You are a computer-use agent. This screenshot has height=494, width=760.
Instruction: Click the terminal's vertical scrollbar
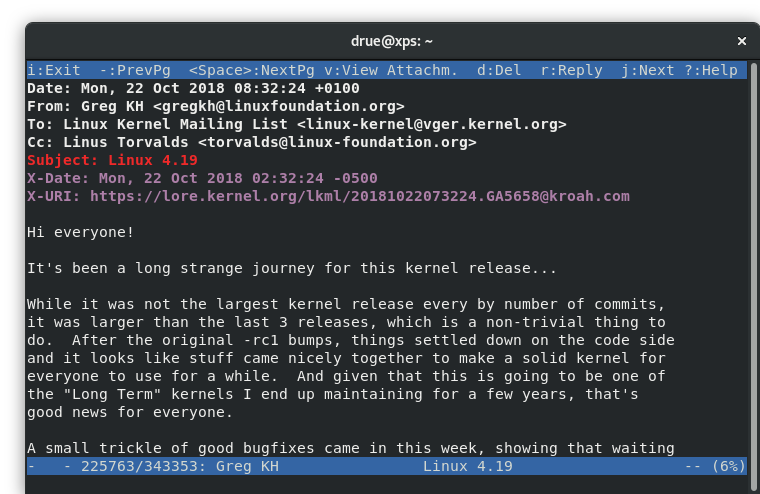point(753,277)
